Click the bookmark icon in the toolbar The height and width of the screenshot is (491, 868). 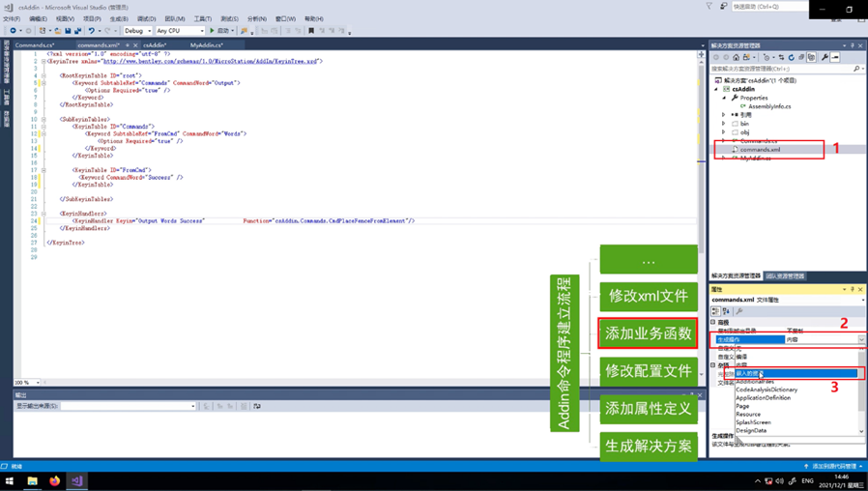311,30
